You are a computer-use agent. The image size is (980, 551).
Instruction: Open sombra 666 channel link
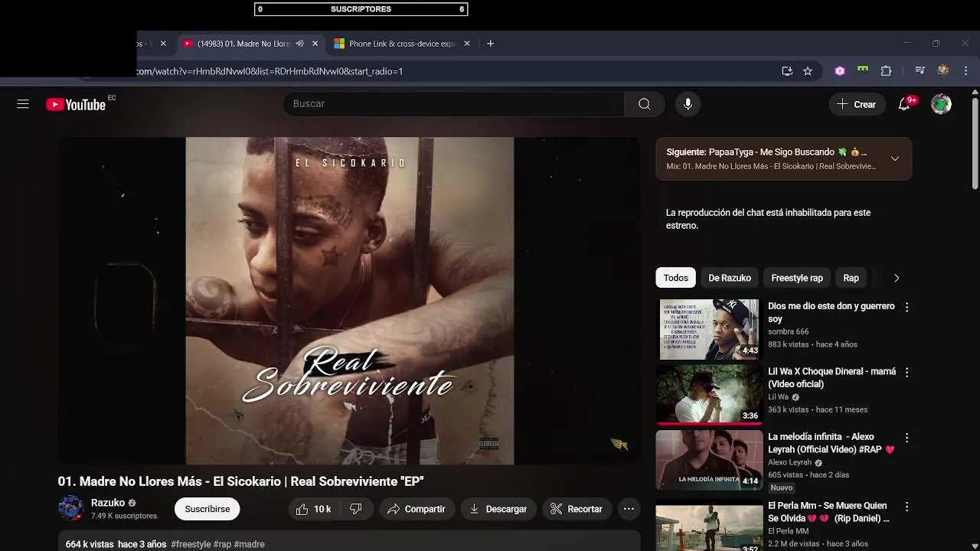(x=788, y=331)
